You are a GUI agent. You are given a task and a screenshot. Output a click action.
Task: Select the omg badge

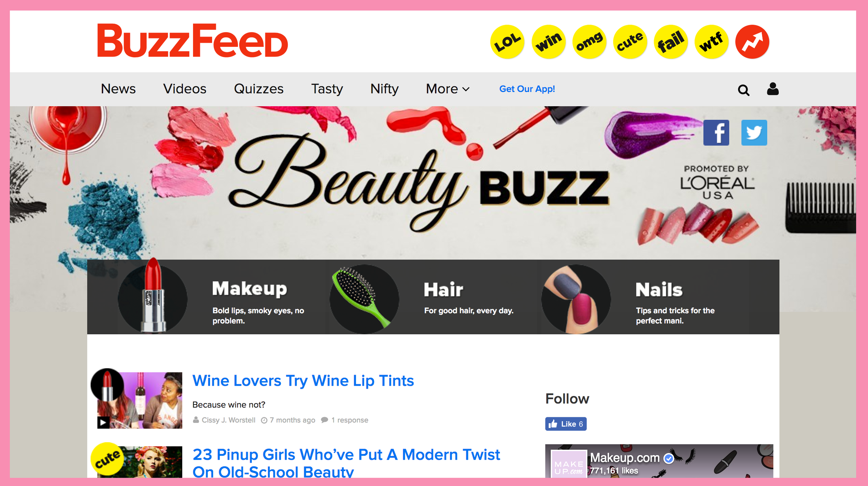pos(589,42)
